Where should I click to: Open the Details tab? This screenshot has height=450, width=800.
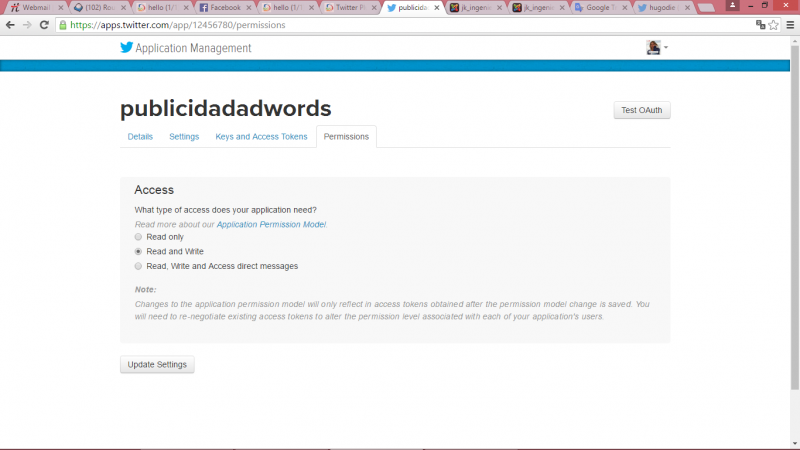click(140, 137)
